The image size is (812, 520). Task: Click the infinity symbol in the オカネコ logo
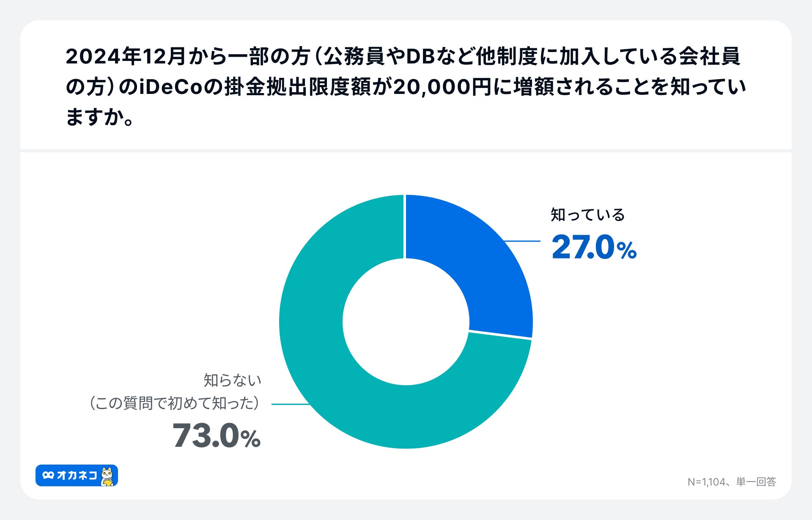(x=48, y=475)
